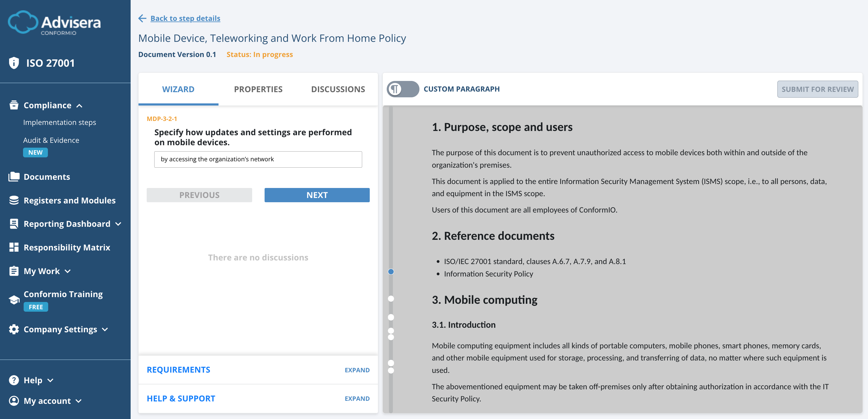This screenshot has height=419, width=868.
Task: Collapse the Compliance menu chevron
Action: pyautogui.click(x=79, y=106)
